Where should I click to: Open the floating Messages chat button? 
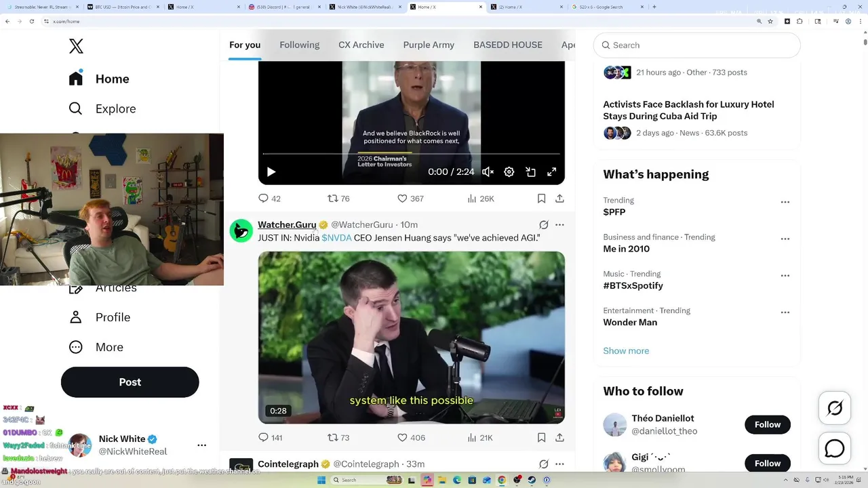(835, 449)
